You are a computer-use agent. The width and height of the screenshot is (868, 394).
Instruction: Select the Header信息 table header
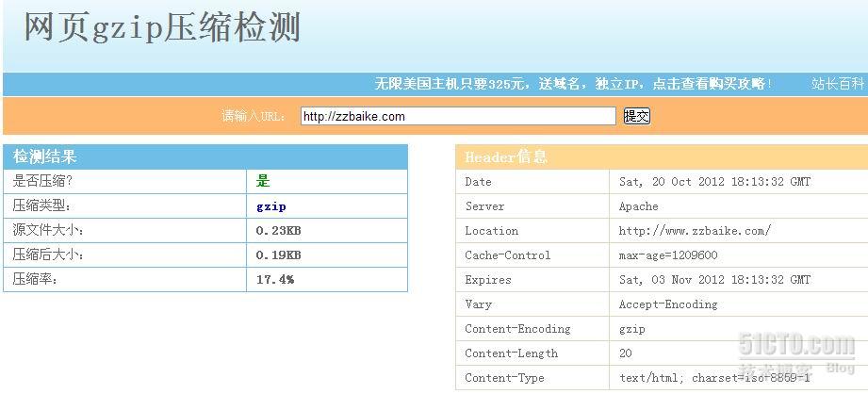tap(662, 157)
